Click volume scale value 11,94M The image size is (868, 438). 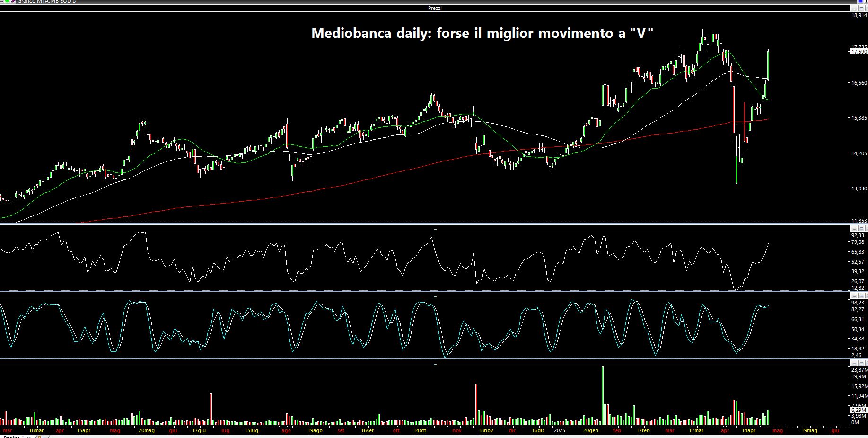tap(859, 396)
